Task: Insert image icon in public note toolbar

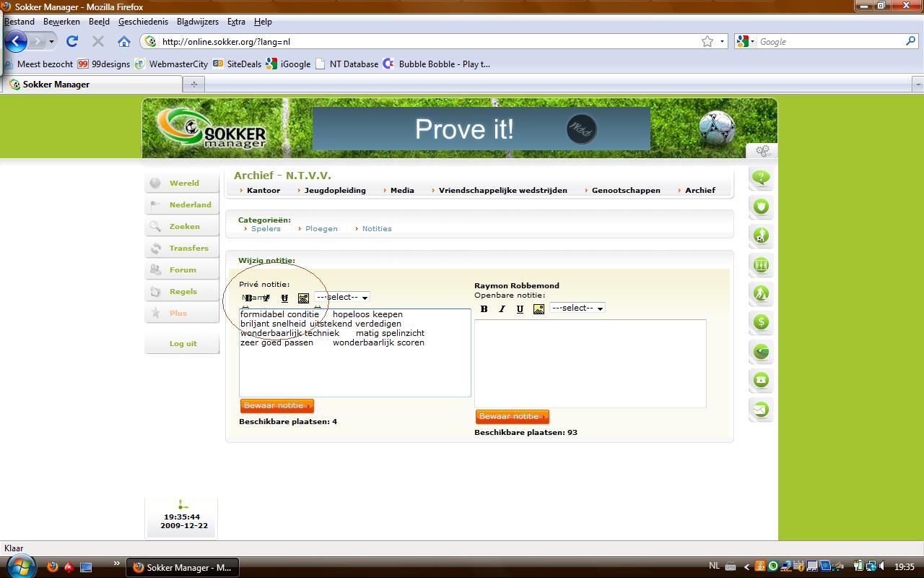Action: click(x=539, y=309)
